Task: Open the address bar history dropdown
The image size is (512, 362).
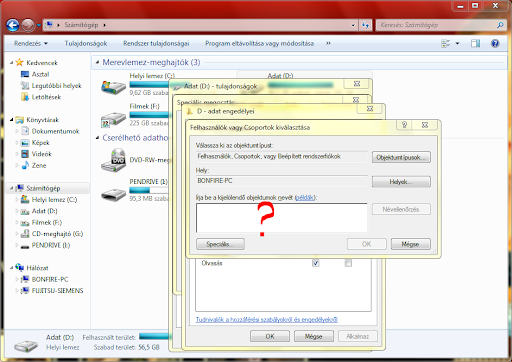Action: [x=353, y=25]
